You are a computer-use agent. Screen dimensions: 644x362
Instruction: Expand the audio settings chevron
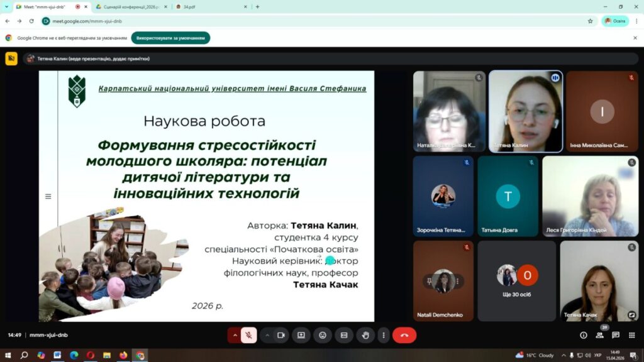click(x=235, y=335)
